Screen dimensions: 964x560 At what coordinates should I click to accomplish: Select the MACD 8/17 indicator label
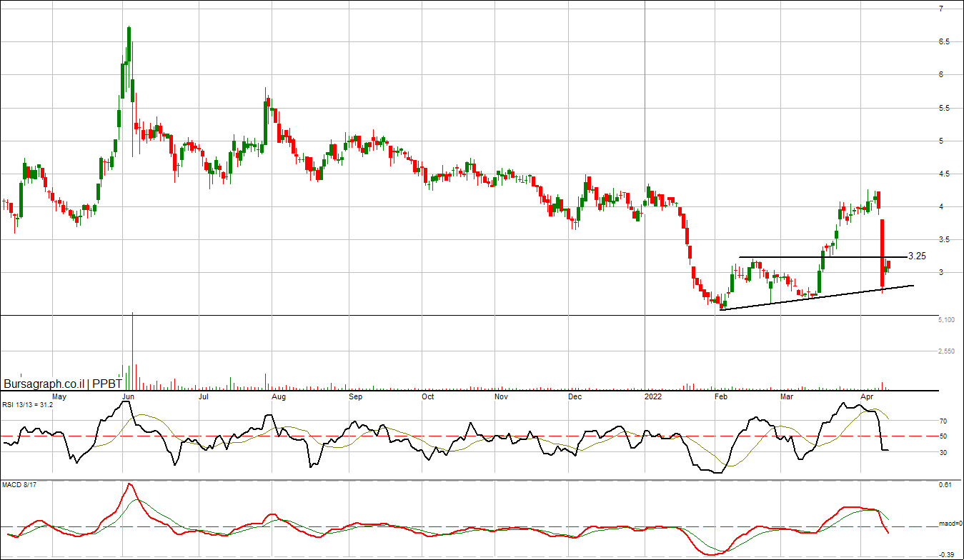click(19, 487)
